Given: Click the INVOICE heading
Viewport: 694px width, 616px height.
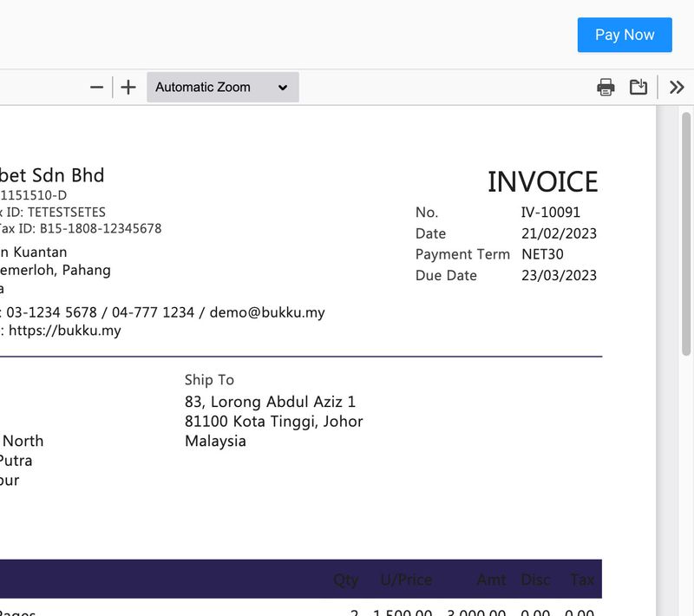Looking at the screenshot, I should pos(544,182).
